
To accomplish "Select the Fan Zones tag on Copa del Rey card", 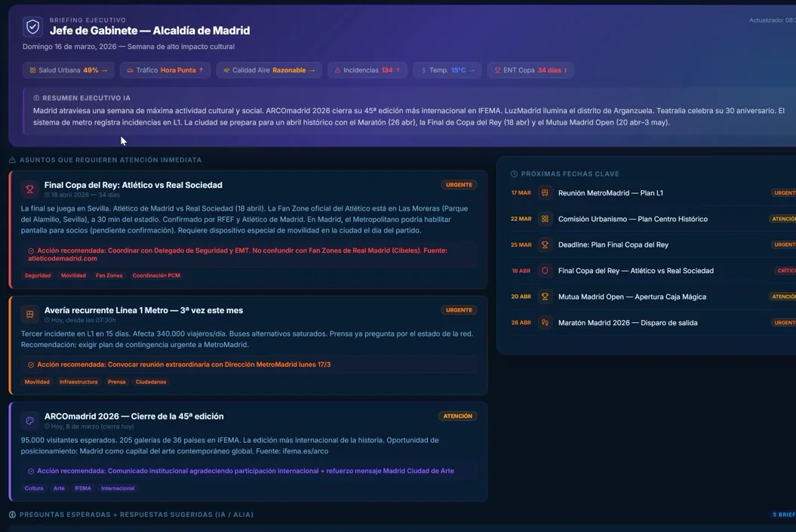I will [x=109, y=275].
